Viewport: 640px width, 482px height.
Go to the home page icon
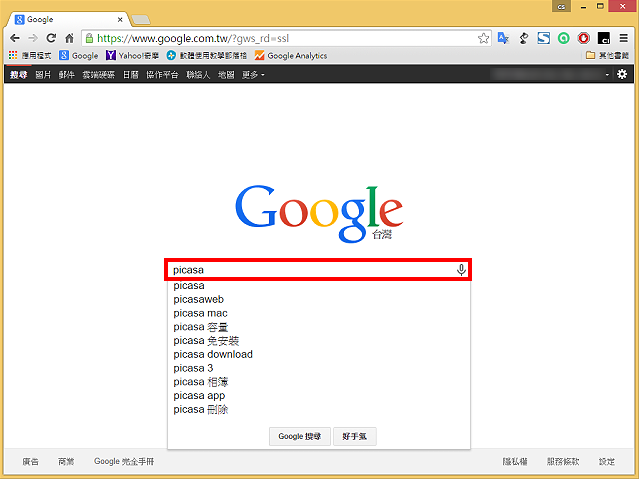pyautogui.click(x=69, y=38)
